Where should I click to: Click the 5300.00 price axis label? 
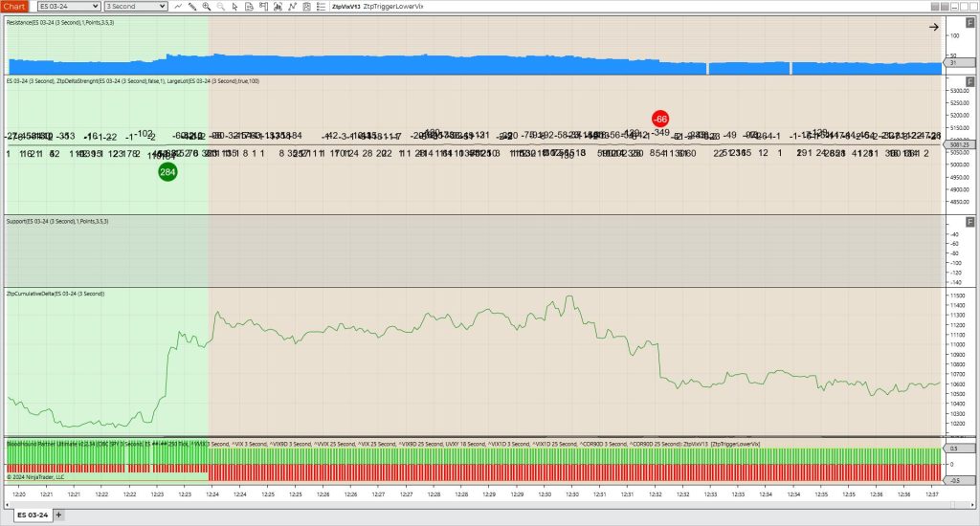coord(960,91)
